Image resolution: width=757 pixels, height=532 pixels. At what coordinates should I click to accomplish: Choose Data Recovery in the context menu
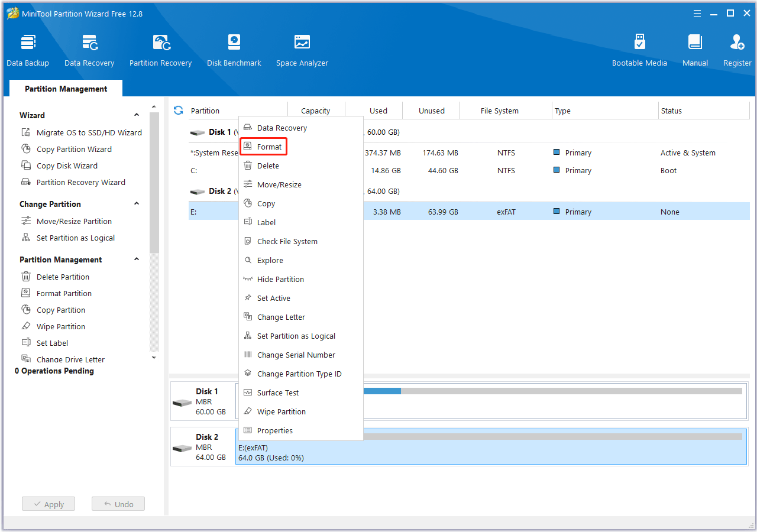pos(300,128)
